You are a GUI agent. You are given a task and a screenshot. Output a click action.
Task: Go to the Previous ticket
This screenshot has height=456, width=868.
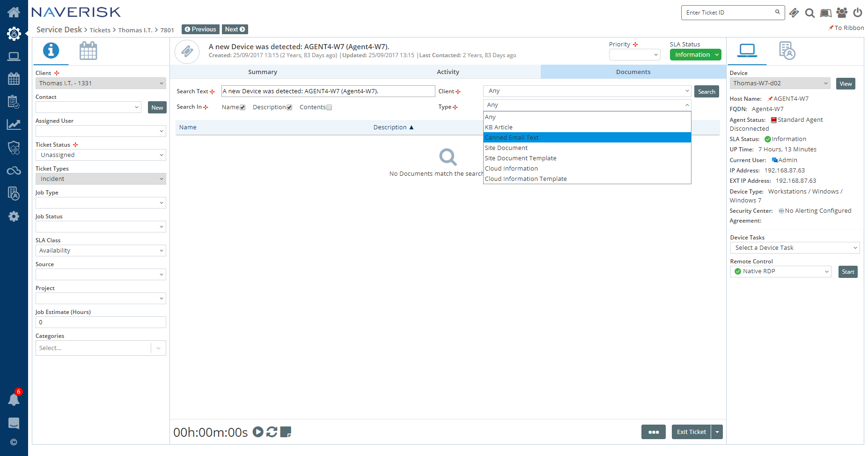tap(200, 30)
